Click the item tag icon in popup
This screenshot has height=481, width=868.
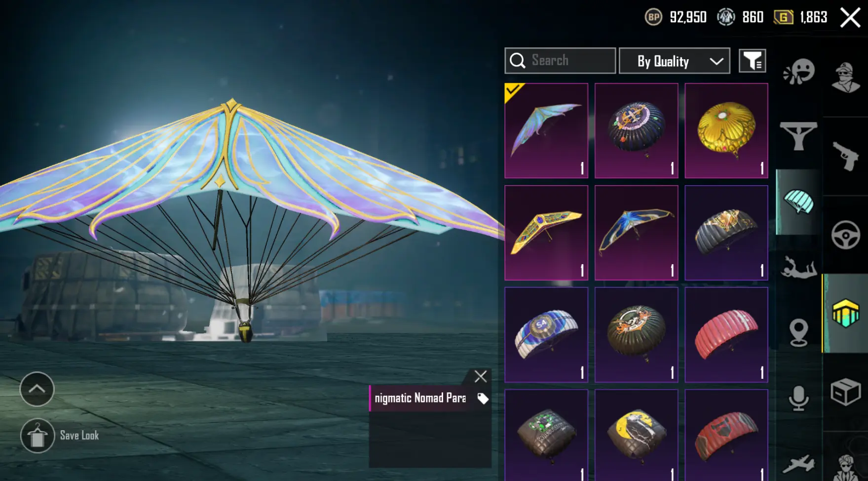(x=483, y=399)
